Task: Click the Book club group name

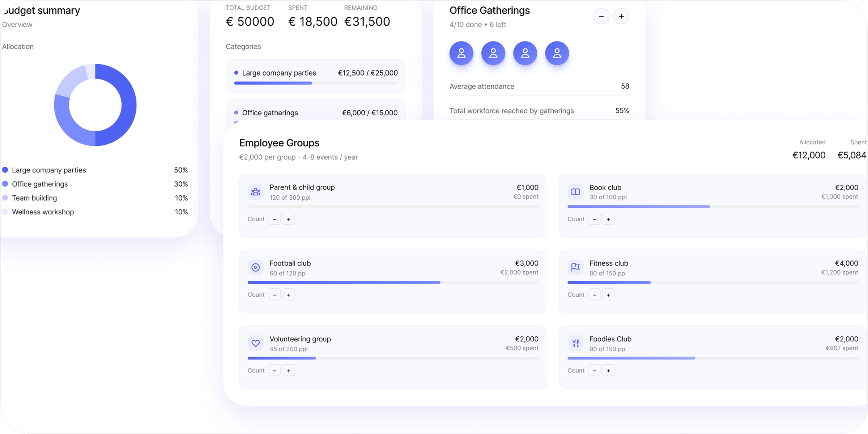Action: [x=605, y=187]
